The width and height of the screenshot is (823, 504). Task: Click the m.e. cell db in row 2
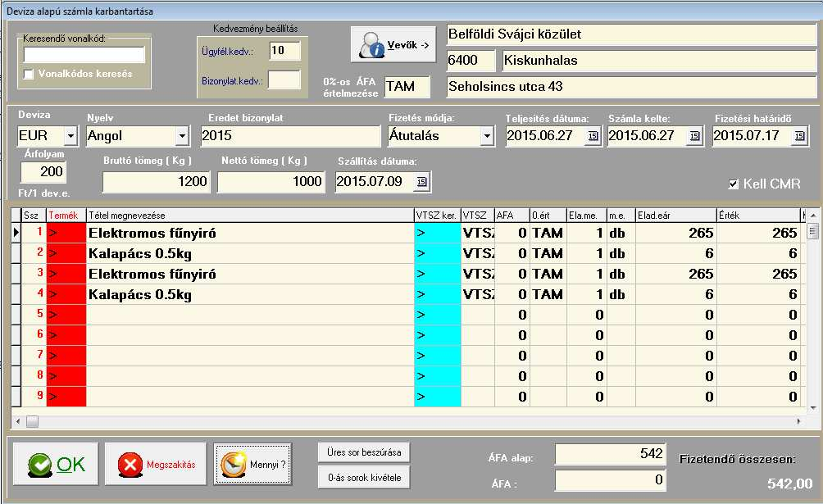(621, 253)
